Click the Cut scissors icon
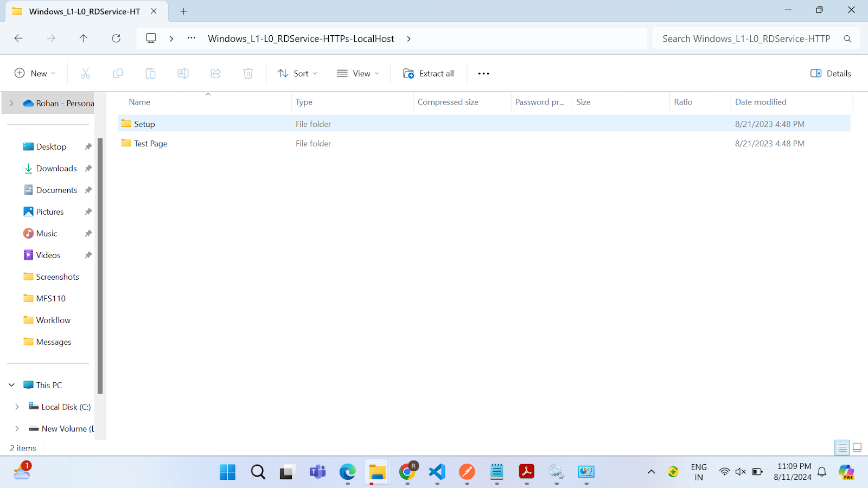 click(85, 73)
